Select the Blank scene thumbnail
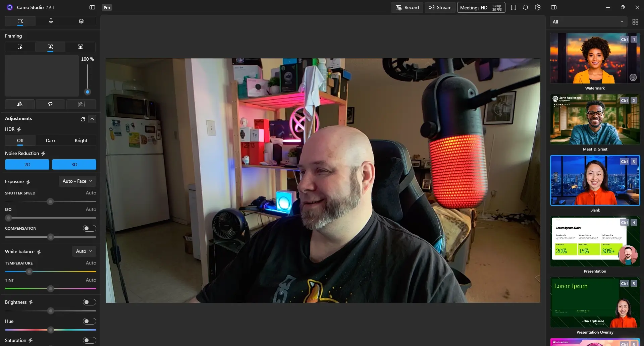The image size is (644, 346). pos(595,180)
